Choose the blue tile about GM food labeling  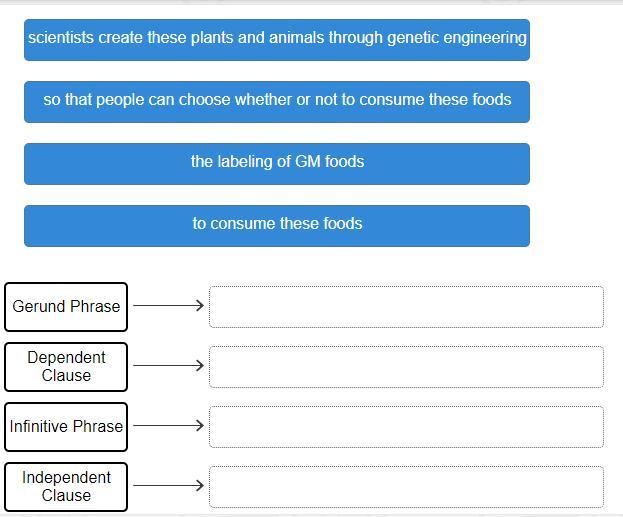point(277,163)
